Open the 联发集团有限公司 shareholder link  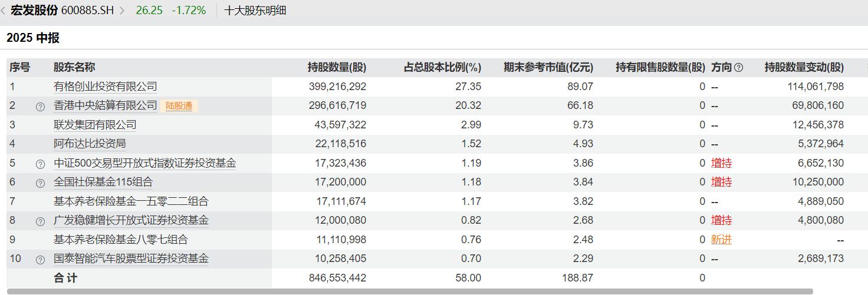pyautogui.click(x=95, y=125)
